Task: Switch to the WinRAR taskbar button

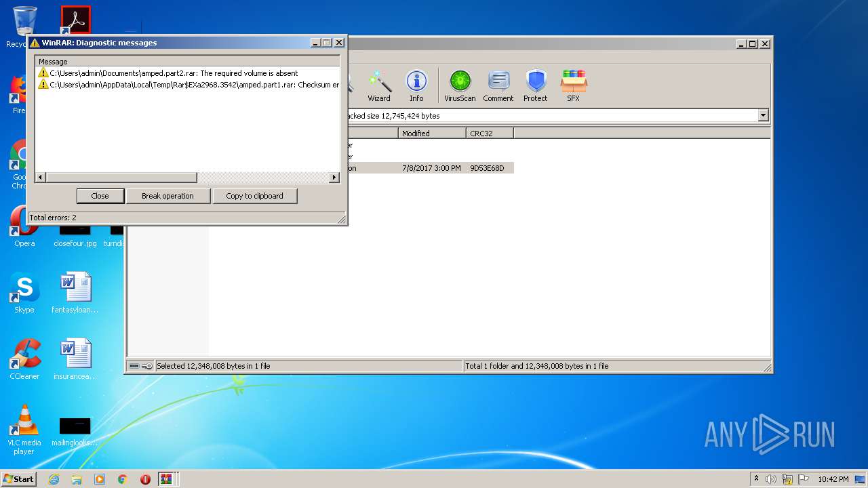Action: (166, 479)
